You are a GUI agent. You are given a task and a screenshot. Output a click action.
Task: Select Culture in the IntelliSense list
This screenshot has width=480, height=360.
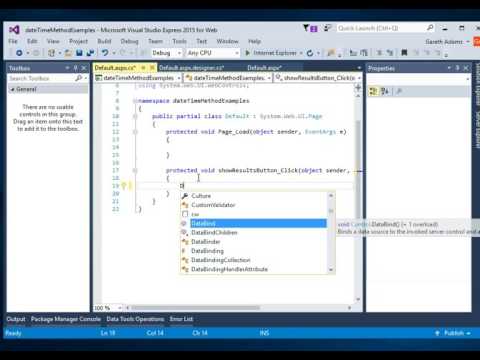point(253,196)
